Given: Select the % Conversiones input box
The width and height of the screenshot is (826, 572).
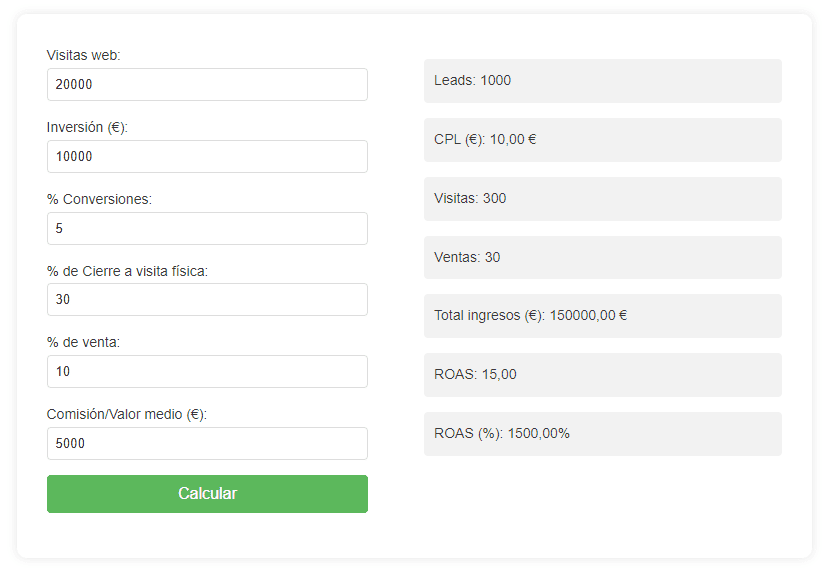Looking at the screenshot, I should 207,229.
